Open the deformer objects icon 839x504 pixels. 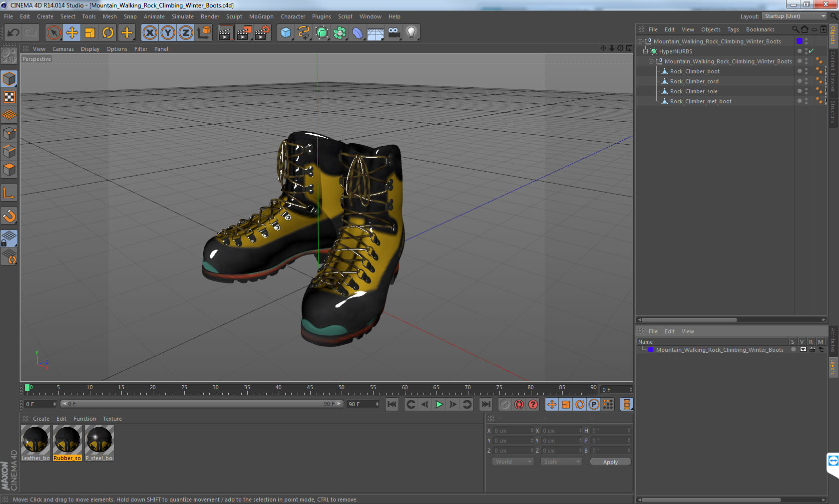point(358,33)
